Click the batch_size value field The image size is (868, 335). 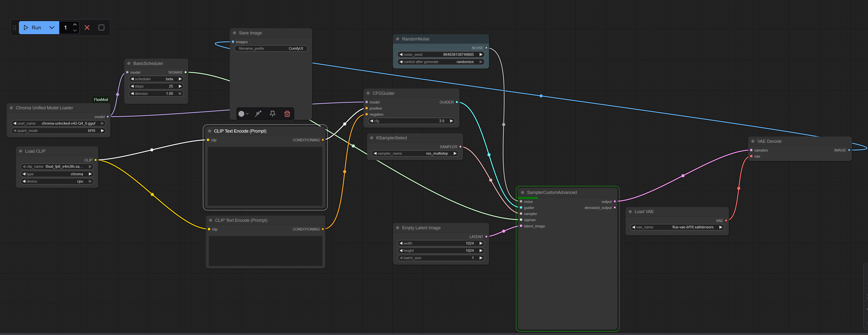click(x=441, y=258)
